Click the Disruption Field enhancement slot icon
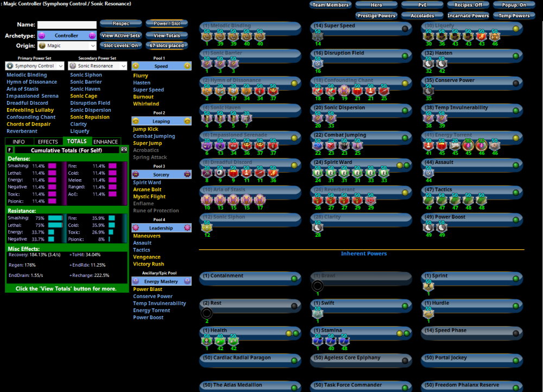Screen dimensions: 543x392 (318, 64)
